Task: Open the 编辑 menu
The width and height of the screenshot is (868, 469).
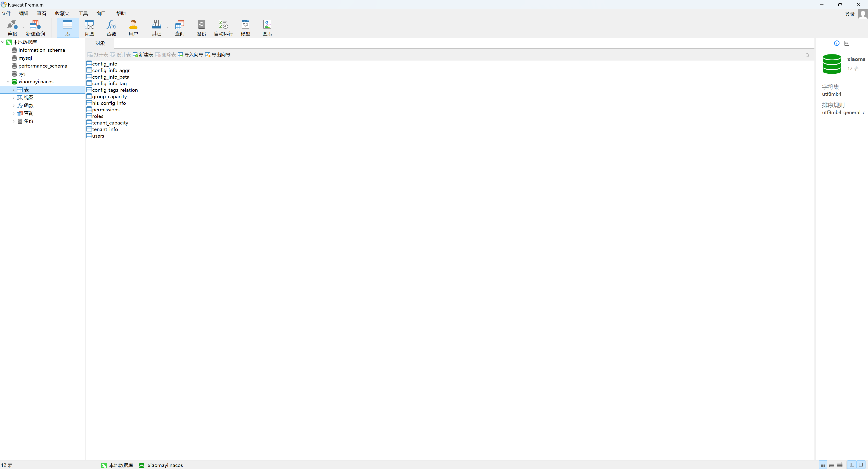Action: click(x=24, y=14)
